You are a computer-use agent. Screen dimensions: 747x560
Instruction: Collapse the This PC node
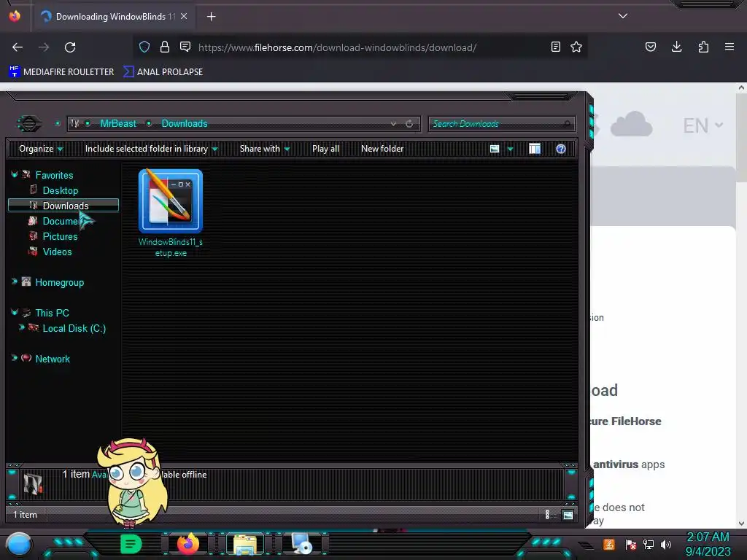(15, 312)
